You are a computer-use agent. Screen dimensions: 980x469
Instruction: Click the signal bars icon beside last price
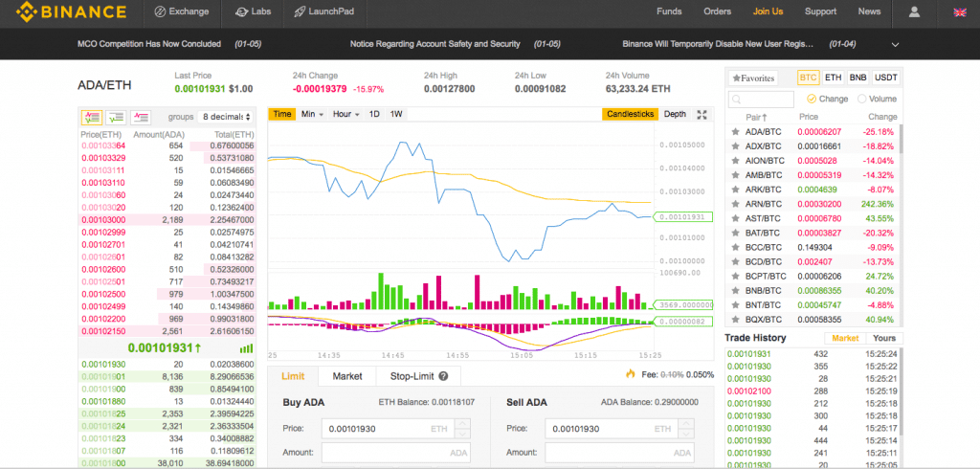click(x=247, y=348)
